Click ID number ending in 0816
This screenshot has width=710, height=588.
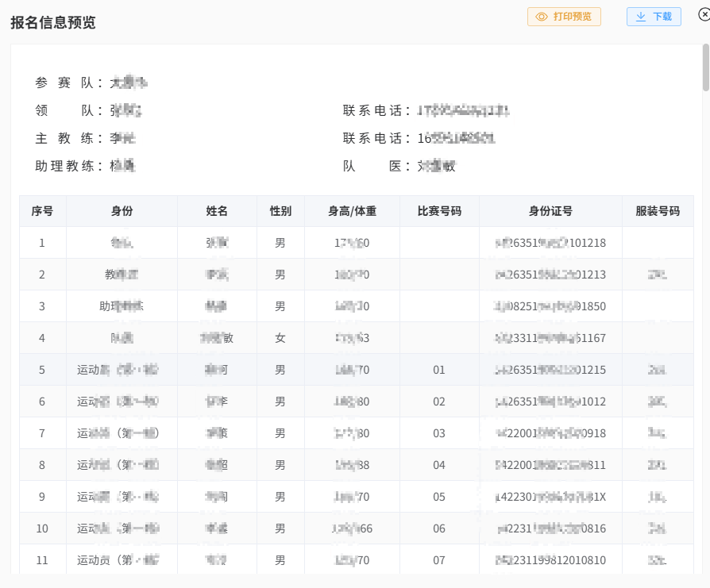point(550,528)
